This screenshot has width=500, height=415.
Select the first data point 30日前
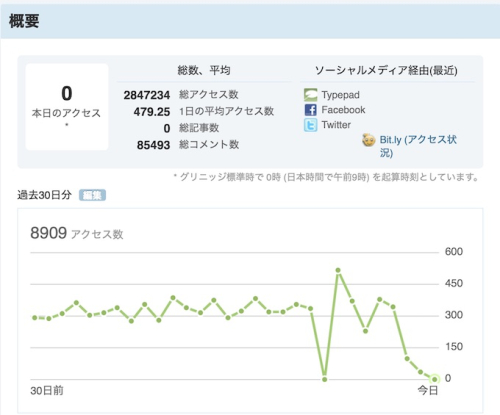[x=35, y=318]
